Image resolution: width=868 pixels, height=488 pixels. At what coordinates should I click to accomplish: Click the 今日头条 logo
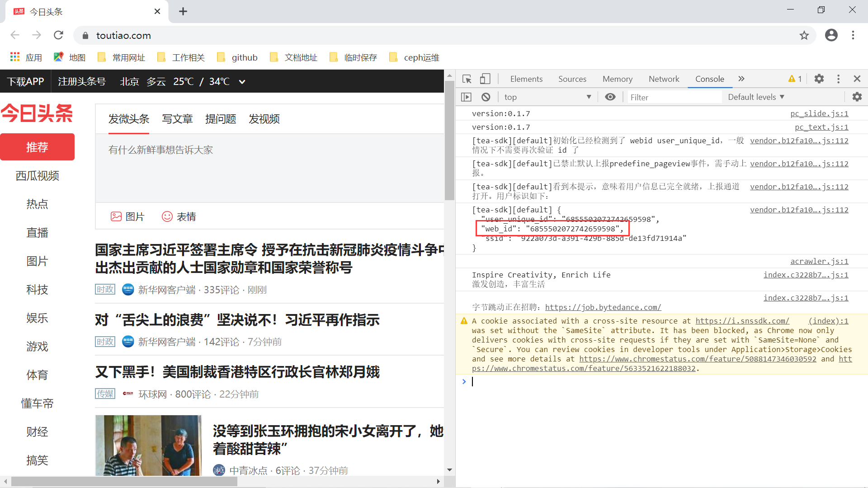(x=37, y=113)
